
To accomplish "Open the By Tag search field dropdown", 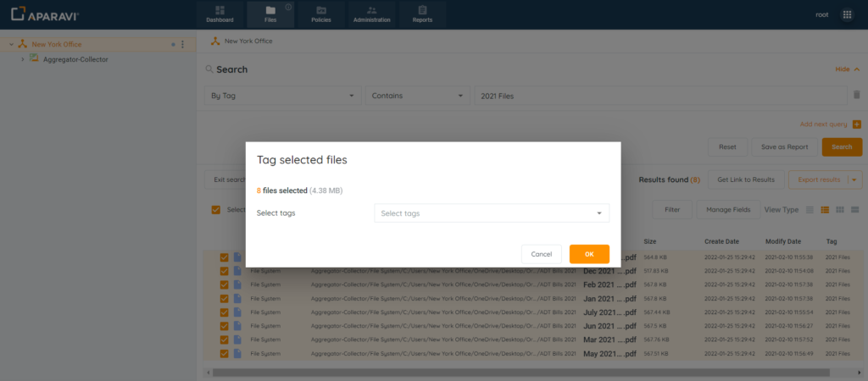I will coord(282,96).
